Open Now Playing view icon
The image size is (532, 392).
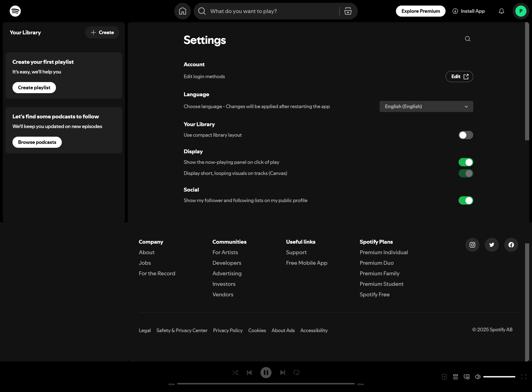point(444,377)
